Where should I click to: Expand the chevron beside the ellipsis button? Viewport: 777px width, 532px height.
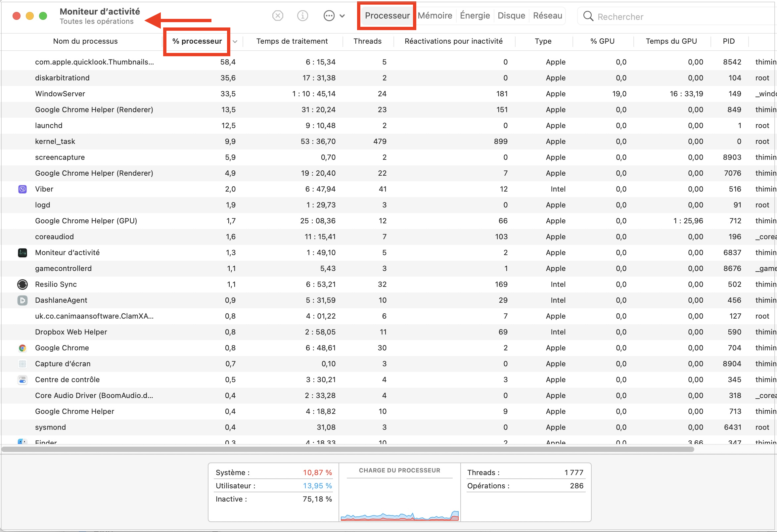[x=342, y=16]
